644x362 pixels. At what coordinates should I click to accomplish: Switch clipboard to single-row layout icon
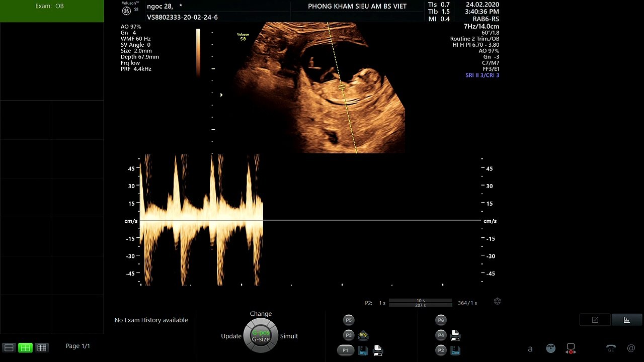point(9,347)
